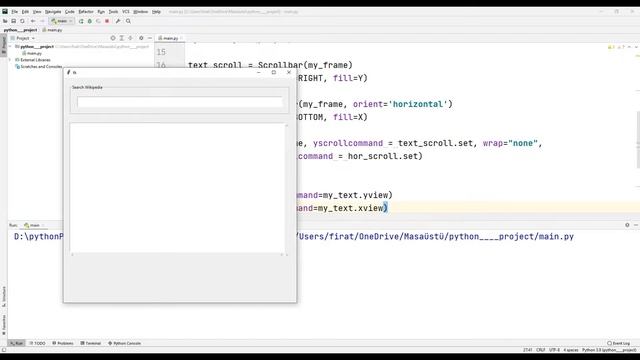Select the main.py editor tab
Viewport: 640px width, 360px height.
pyautogui.click(x=169, y=38)
